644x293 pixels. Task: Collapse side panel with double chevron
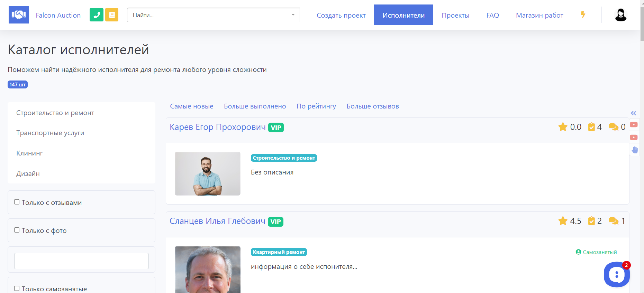pos(633,113)
